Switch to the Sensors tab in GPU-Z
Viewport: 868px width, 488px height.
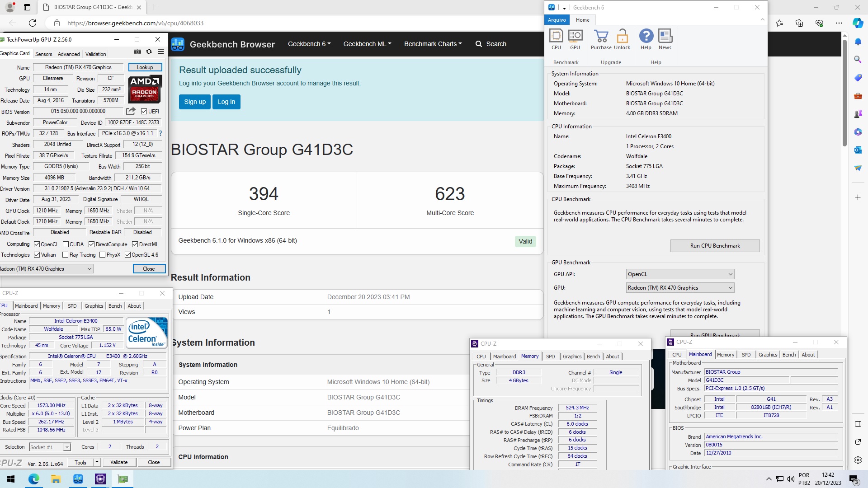tap(44, 54)
